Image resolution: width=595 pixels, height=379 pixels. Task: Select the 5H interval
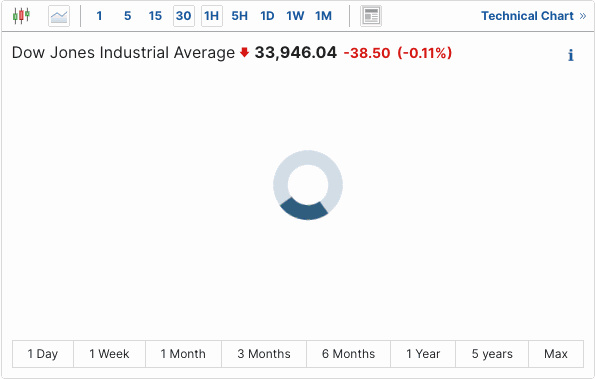point(239,16)
